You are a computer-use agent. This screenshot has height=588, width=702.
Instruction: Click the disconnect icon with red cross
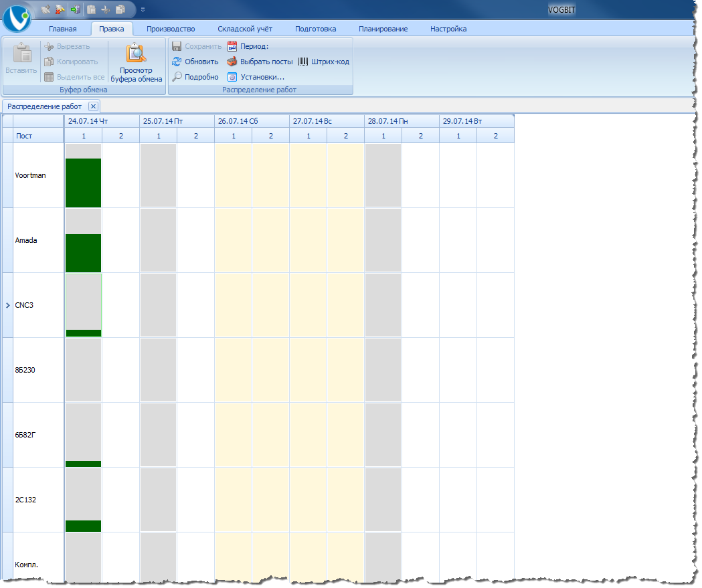[x=60, y=9]
